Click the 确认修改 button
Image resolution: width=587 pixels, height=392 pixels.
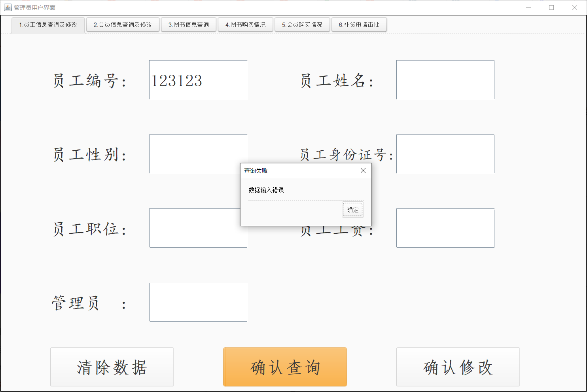pyautogui.click(x=458, y=367)
